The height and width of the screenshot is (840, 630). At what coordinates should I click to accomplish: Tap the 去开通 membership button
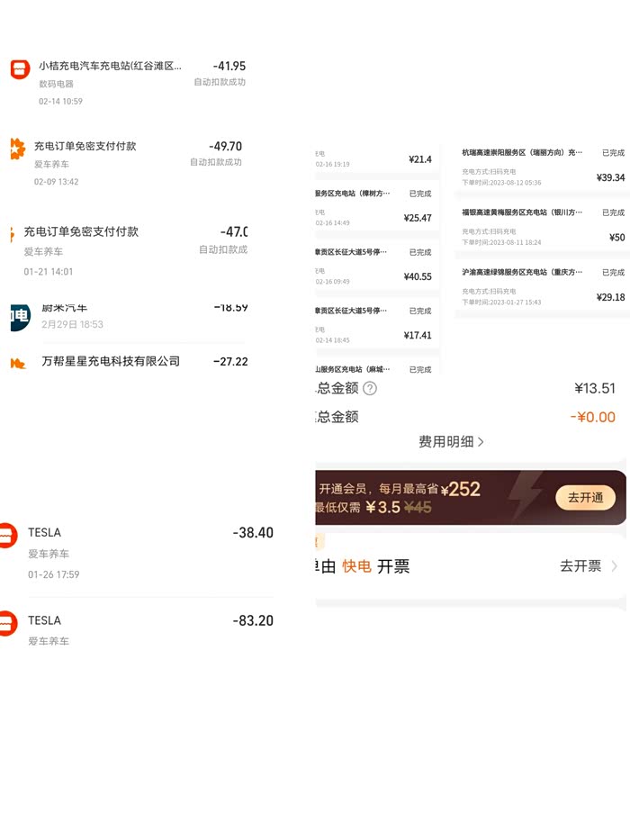click(585, 498)
